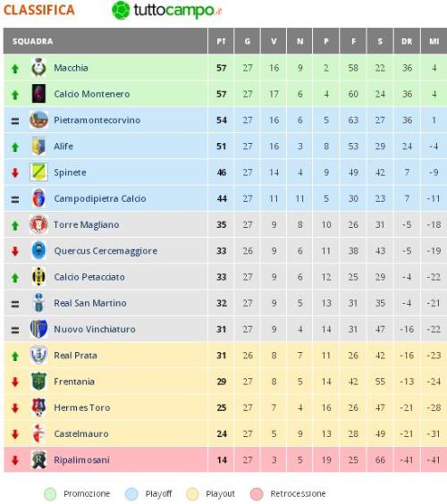Click the red Retrocessione legend circle
447x504 pixels.
pyautogui.click(x=257, y=493)
